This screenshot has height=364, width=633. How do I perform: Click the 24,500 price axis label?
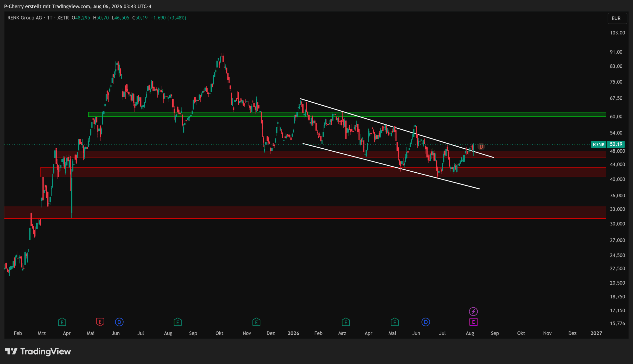click(617, 255)
